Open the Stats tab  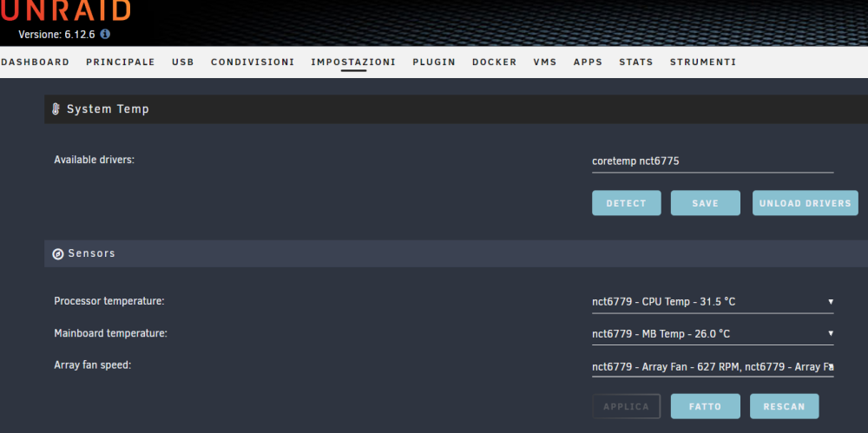pos(636,62)
